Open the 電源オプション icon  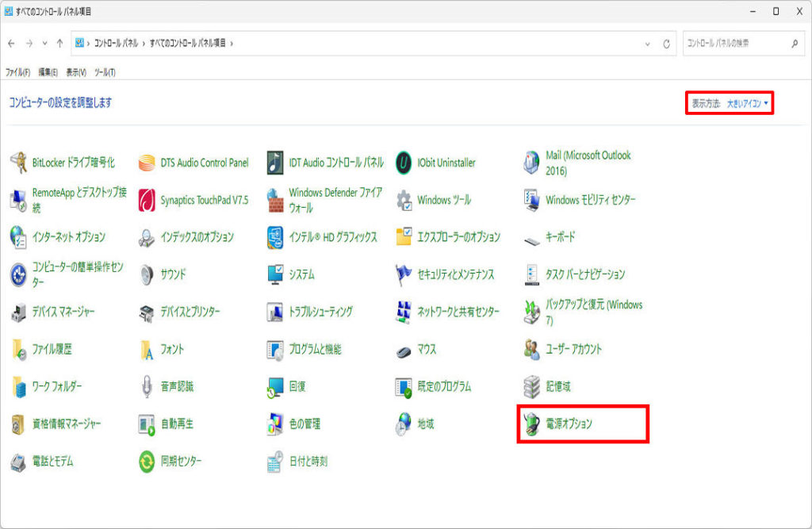tap(532, 424)
